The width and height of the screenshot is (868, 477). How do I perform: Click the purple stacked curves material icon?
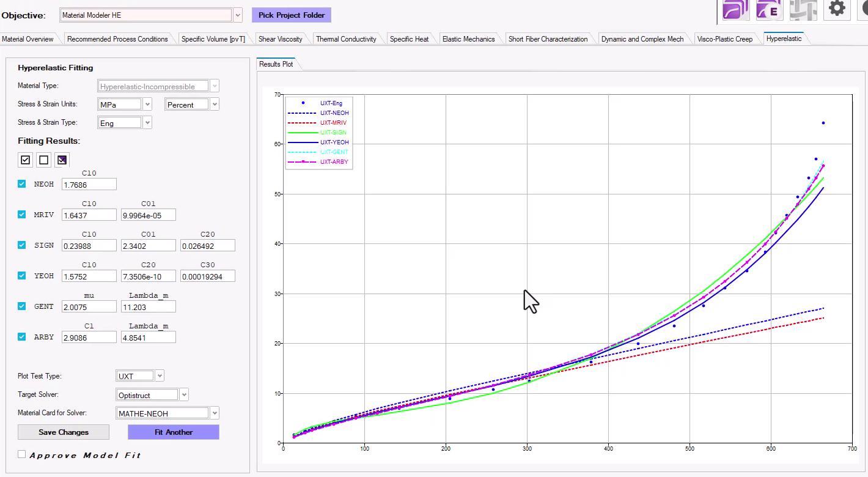(736, 9)
